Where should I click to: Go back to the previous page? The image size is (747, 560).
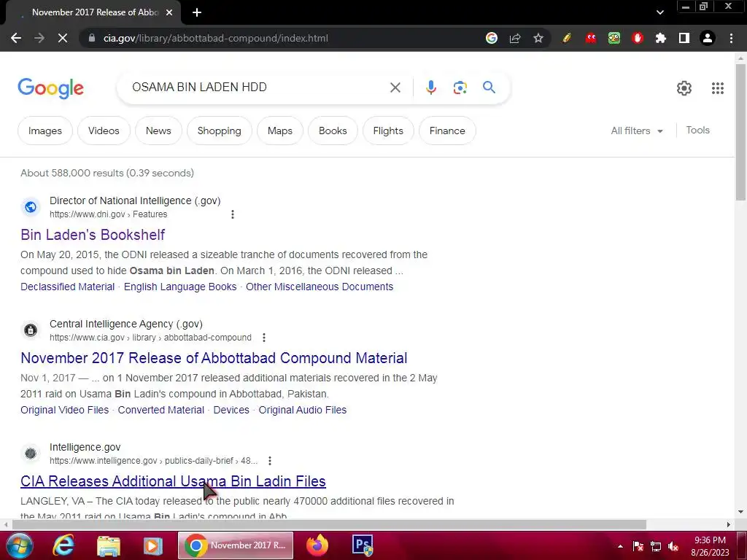pyautogui.click(x=16, y=38)
